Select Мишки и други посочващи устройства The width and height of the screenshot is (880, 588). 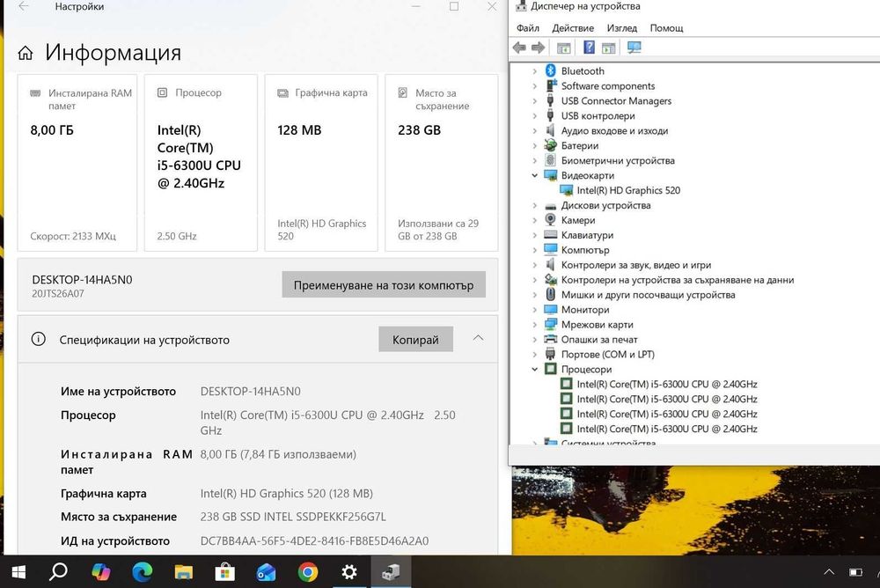(x=649, y=295)
